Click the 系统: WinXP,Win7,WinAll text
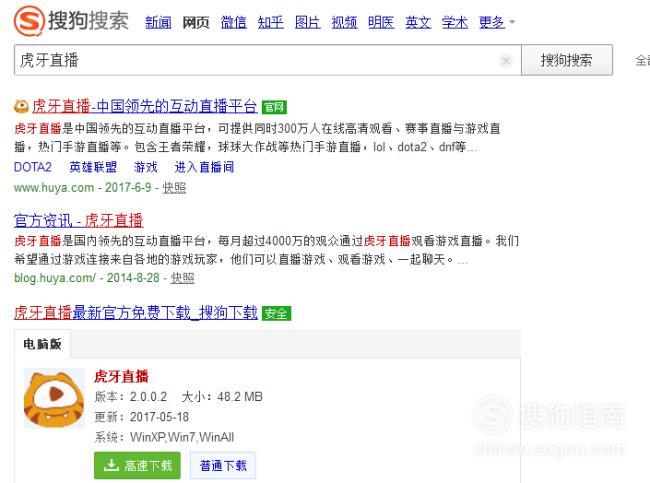The height and width of the screenshot is (483, 650). [x=164, y=437]
